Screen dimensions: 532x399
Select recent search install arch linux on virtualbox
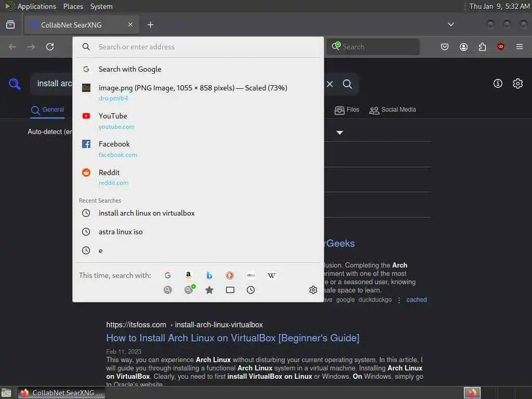(198, 213)
